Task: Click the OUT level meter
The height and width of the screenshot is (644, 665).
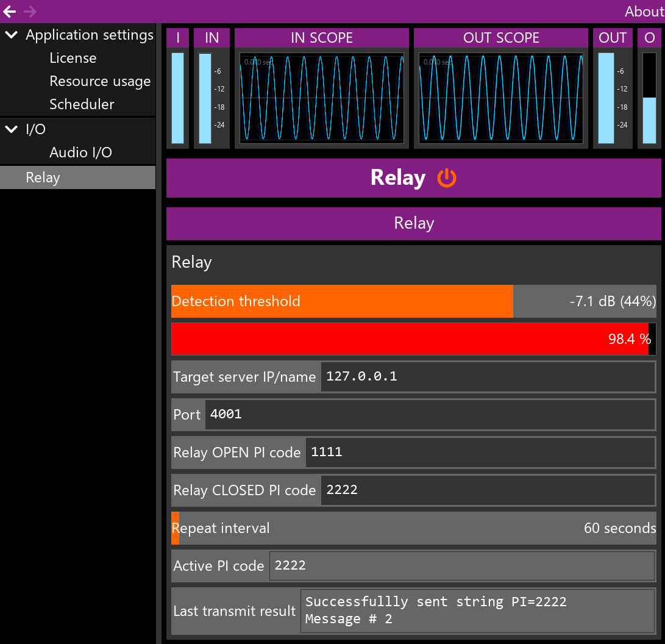Action: coord(606,98)
